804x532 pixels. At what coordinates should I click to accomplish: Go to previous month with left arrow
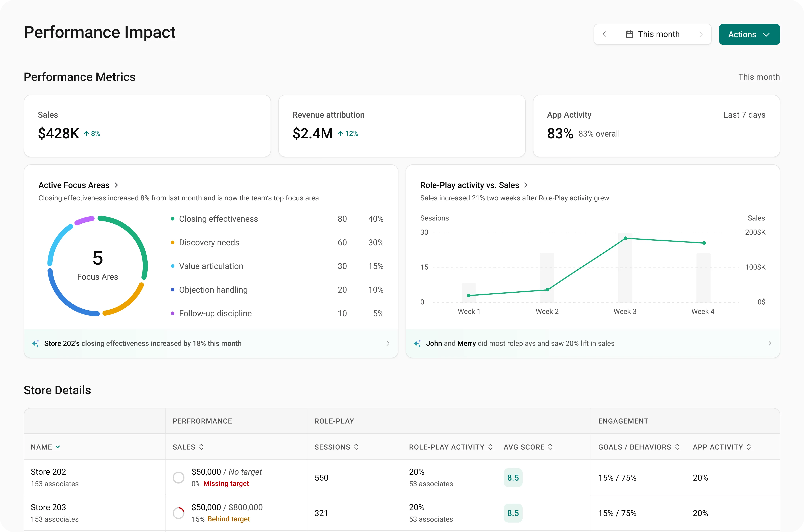604,34
